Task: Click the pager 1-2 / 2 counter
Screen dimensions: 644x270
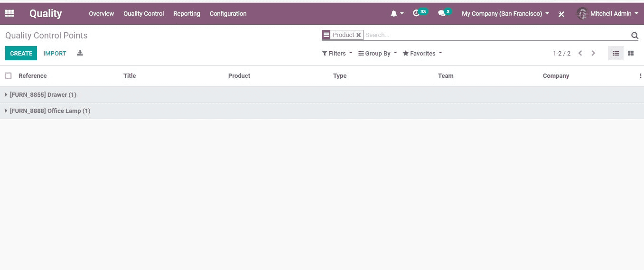Action: (x=561, y=54)
